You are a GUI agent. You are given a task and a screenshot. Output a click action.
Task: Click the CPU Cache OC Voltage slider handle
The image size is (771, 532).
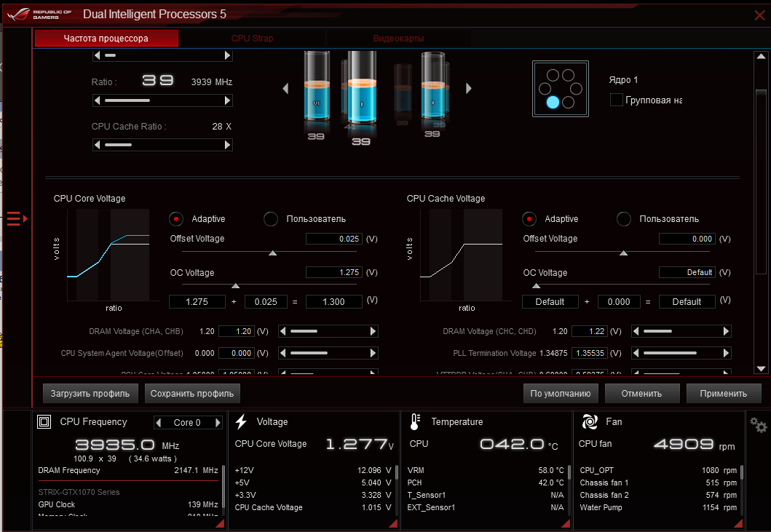537,286
